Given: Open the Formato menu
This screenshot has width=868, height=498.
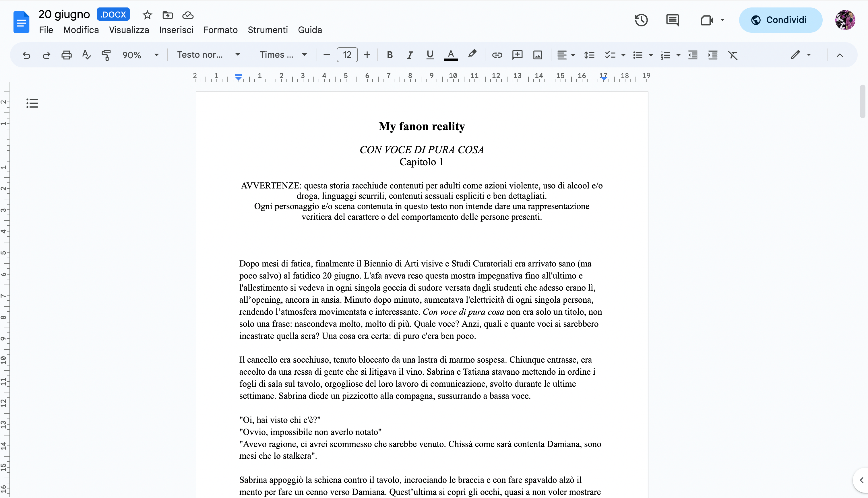Looking at the screenshot, I should click(x=220, y=30).
